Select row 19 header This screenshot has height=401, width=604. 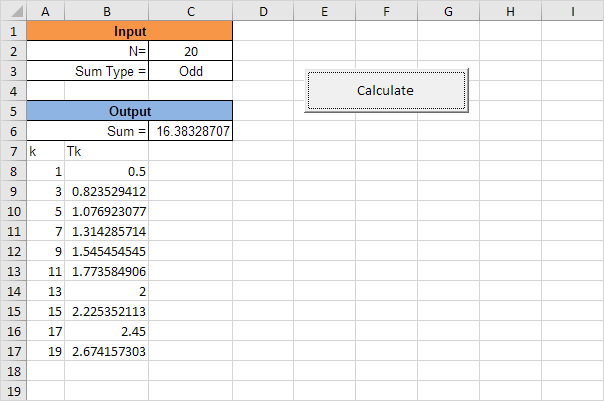point(13,391)
